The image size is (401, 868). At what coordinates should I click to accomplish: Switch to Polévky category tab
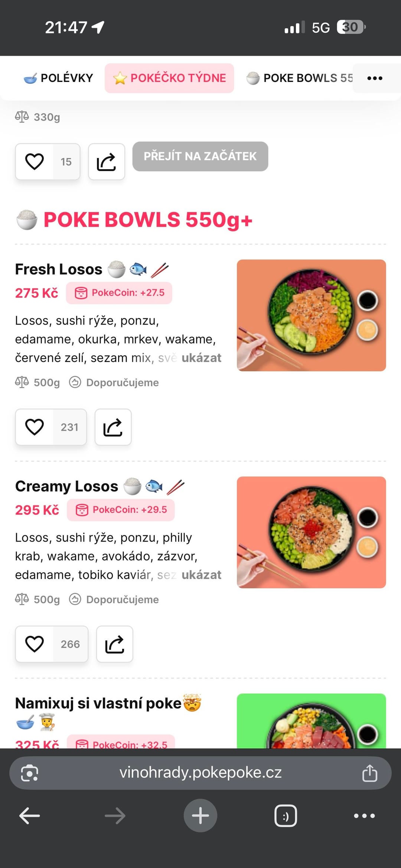(x=59, y=78)
